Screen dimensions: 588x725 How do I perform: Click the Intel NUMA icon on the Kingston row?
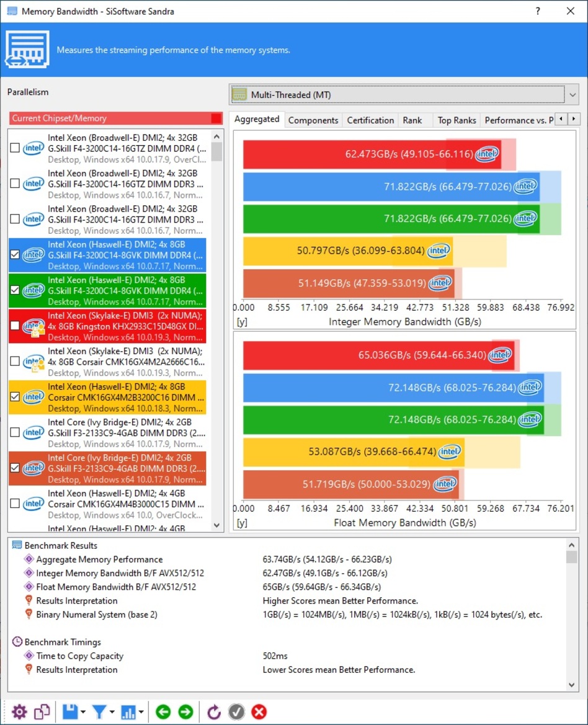click(33, 326)
